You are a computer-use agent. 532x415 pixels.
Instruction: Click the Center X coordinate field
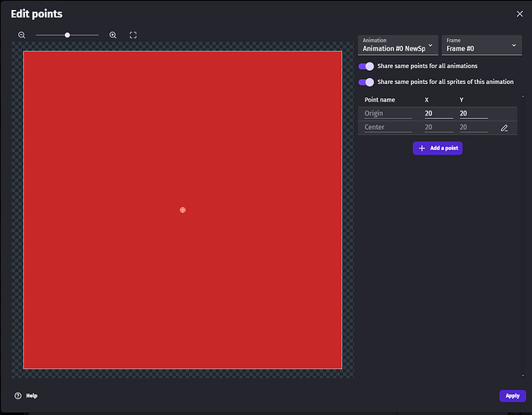438,128
